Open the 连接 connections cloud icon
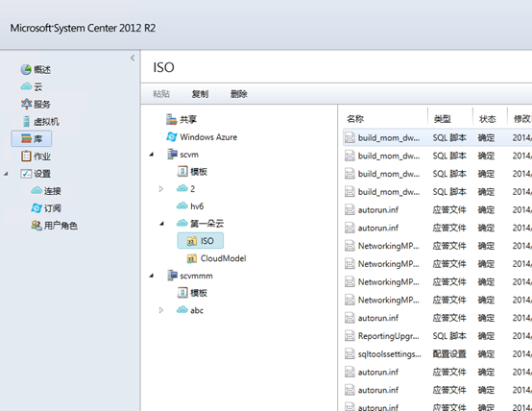Viewport: 532px width, 411px height. (x=36, y=190)
